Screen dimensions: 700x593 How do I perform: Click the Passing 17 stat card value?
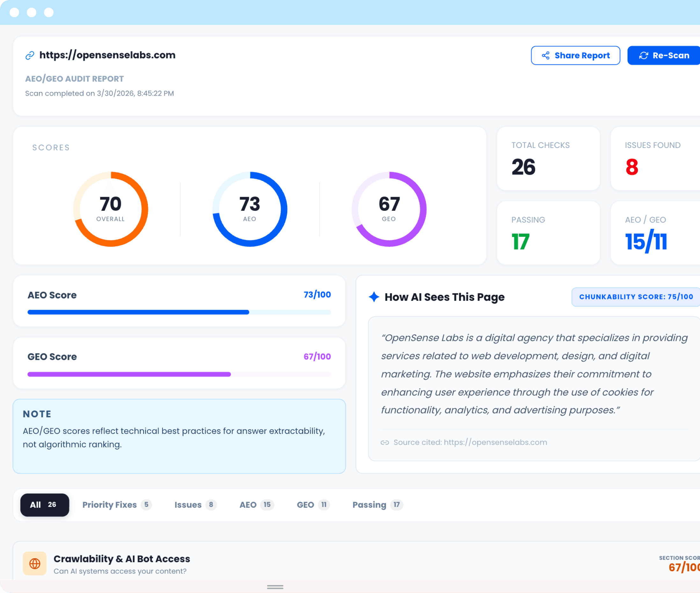click(x=521, y=242)
